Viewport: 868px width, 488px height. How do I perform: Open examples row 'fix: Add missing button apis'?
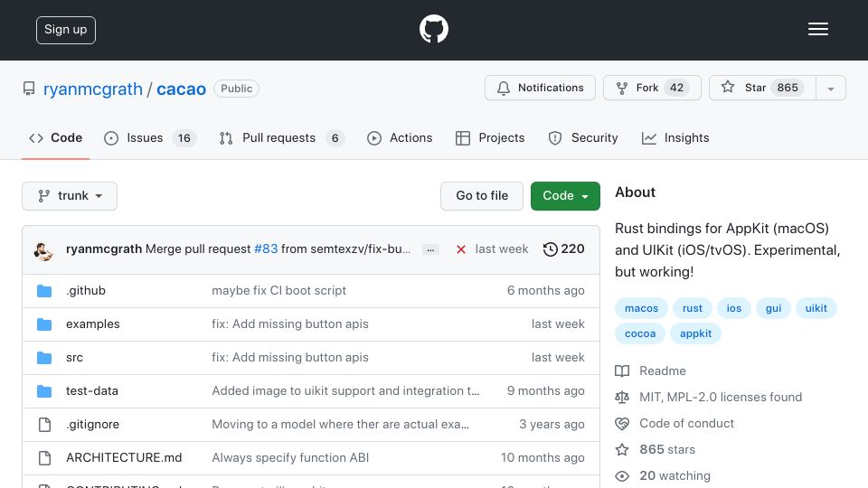290,324
